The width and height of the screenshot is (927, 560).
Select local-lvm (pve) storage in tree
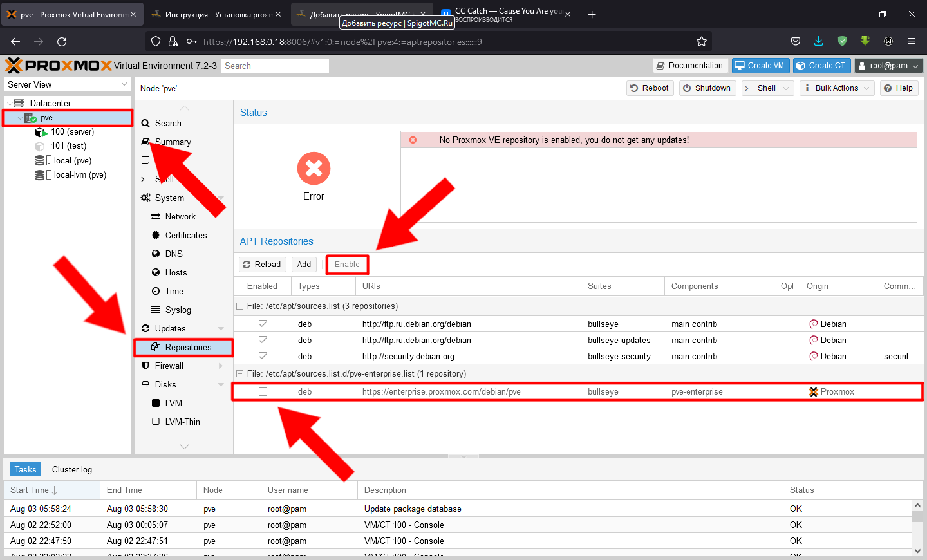click(80, 174)
